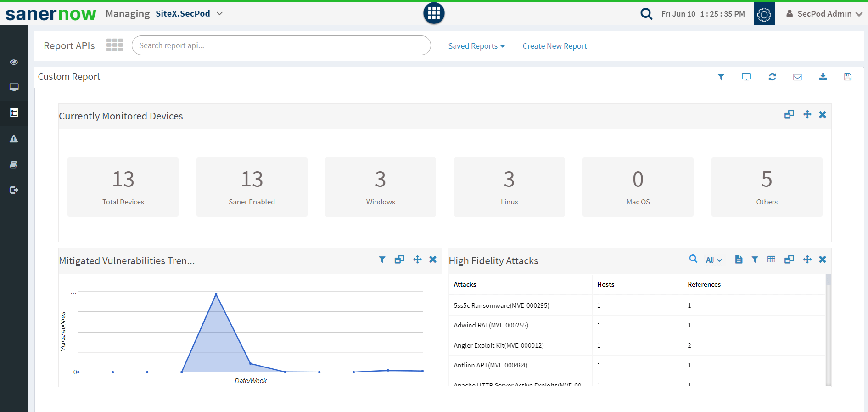
Task: Sort by the References column header
Action: tap(754, 284)
